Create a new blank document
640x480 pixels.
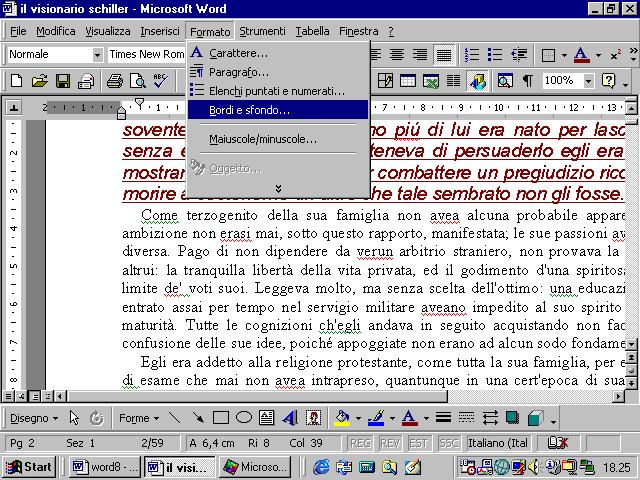point(16,81)
